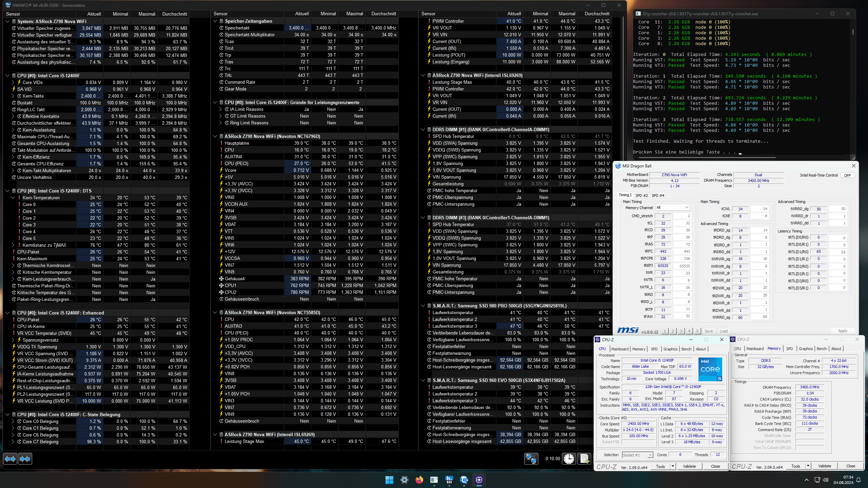Image resolution: width=868 pixels, height=488 pixels.
Task: Click Validate in left CPU-Z window
Action: pos(689,466)
